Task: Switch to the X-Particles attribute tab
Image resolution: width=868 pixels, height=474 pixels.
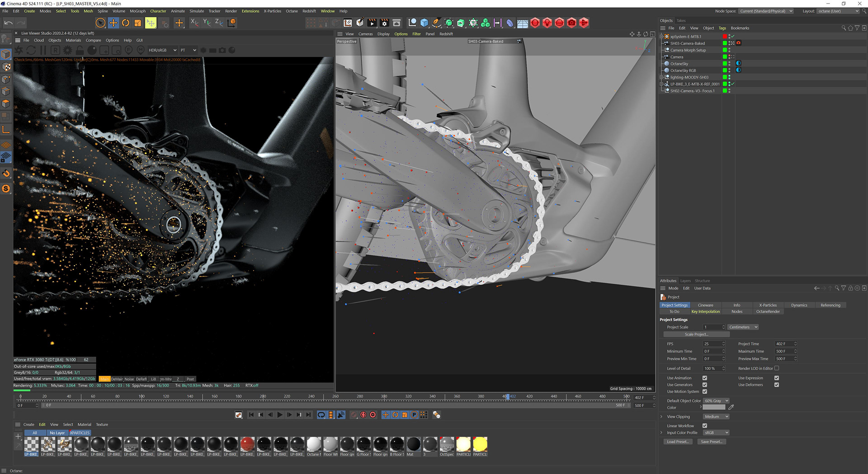Action: pos(768,305)
